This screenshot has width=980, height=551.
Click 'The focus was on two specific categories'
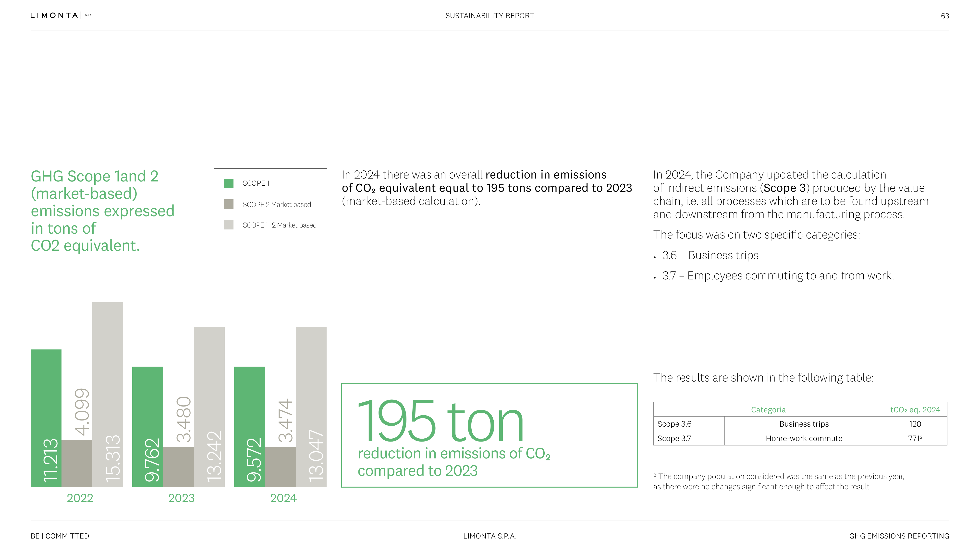coord(756,235)
